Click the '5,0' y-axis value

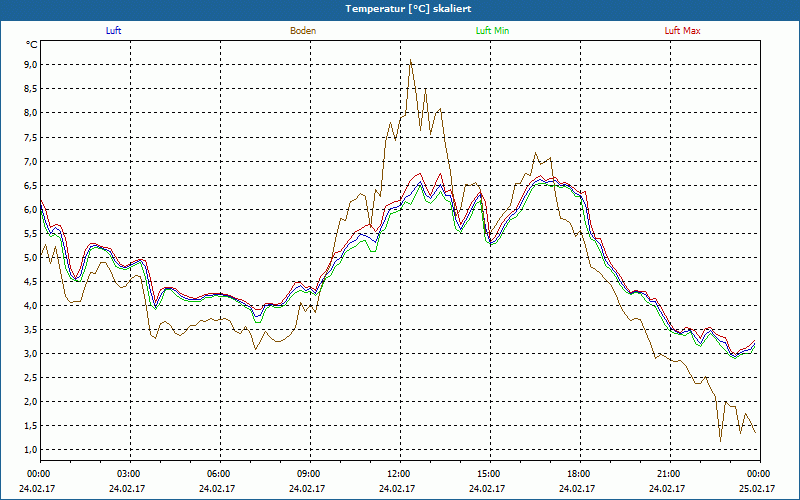coord(31,257)
